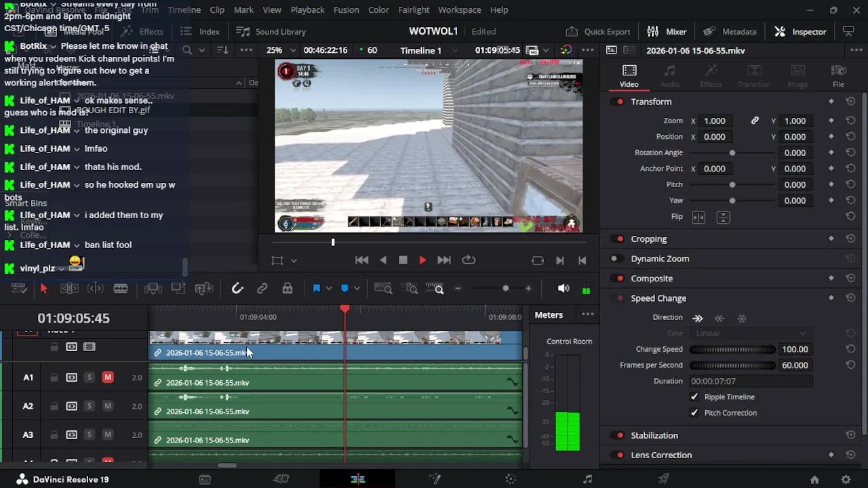The image size is (868, 488).
Task: Open Meters panel options menu
Action: (587, 314)
